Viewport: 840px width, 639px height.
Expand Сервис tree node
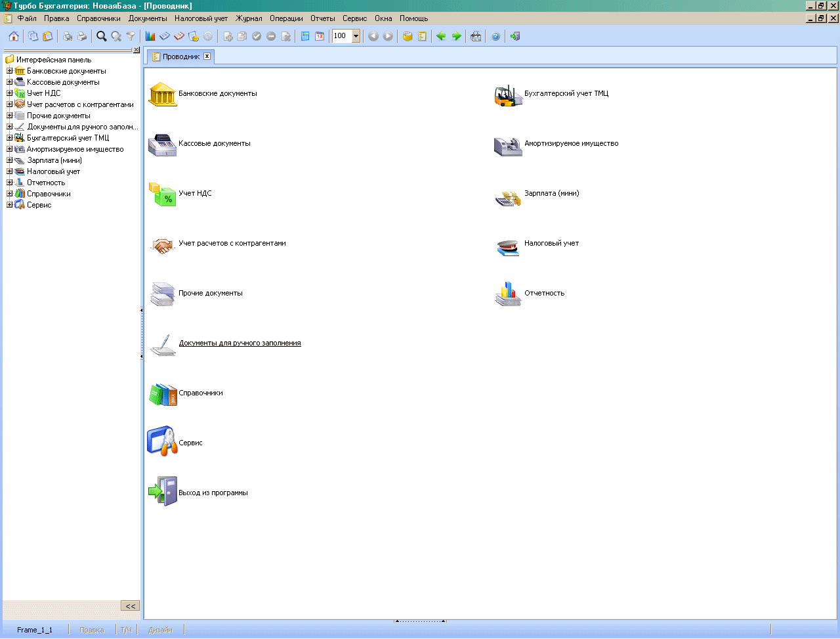point(10,205)
